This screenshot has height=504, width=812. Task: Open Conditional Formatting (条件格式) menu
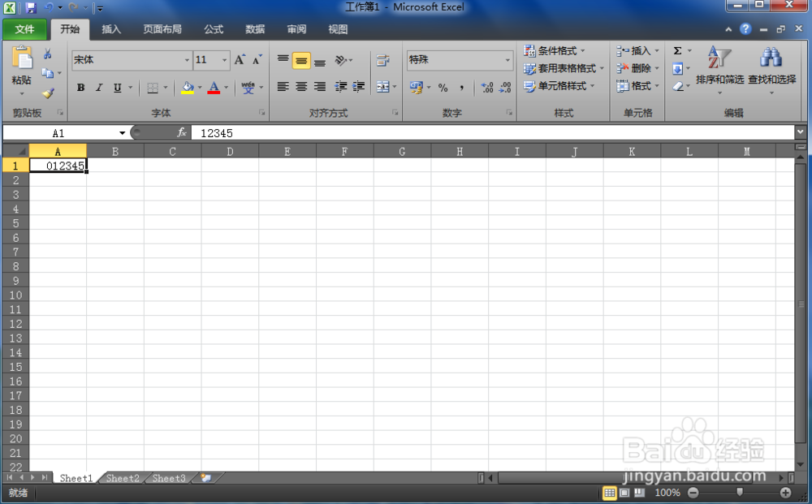tap(554, 50)
